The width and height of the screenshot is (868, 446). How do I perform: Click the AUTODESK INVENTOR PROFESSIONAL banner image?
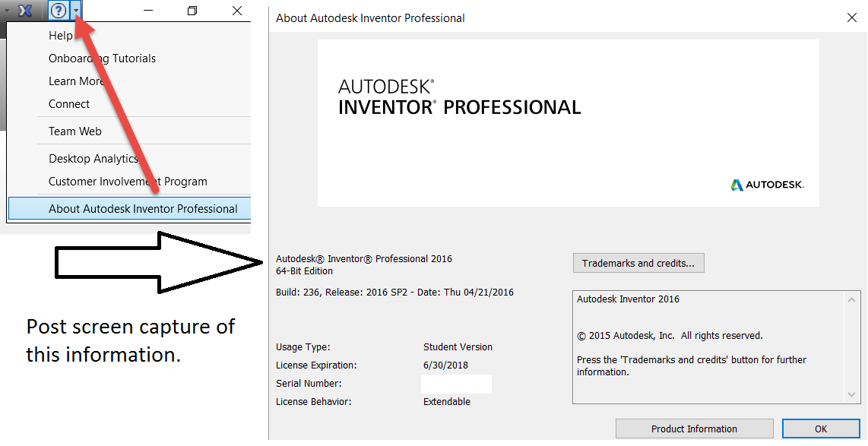(568, 123)
